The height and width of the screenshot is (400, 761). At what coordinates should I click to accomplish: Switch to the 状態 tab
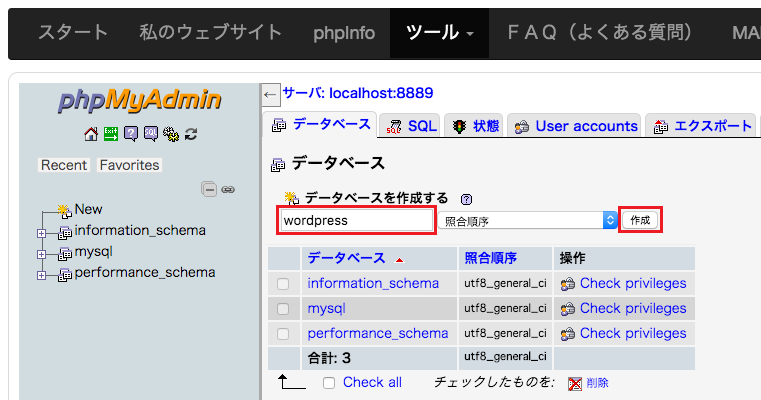476,126
